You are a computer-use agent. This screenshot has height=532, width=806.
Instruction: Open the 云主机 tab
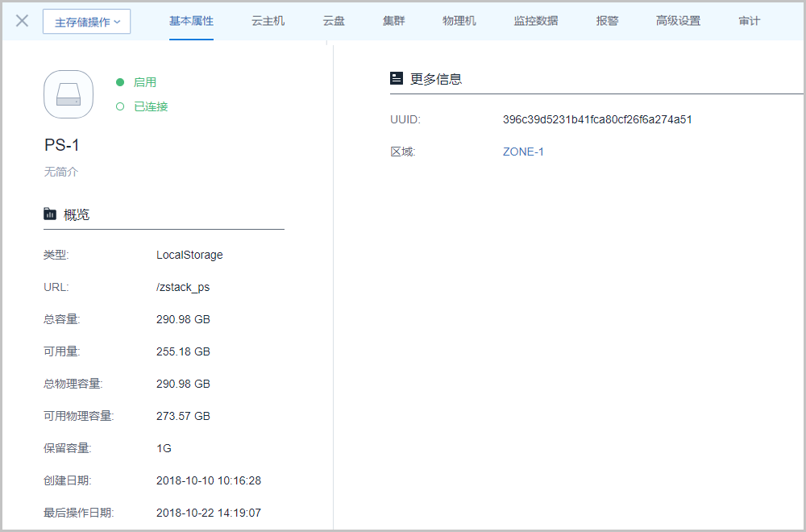coord(268,21)
